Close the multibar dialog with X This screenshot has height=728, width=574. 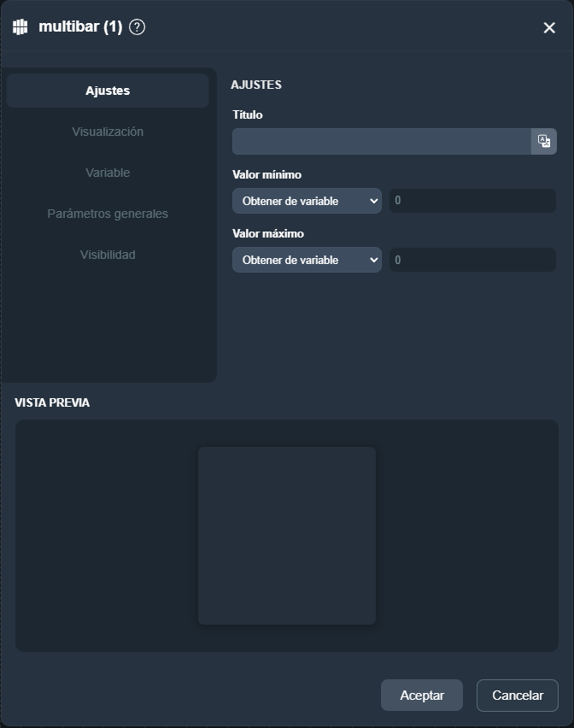tap(549, 28)
